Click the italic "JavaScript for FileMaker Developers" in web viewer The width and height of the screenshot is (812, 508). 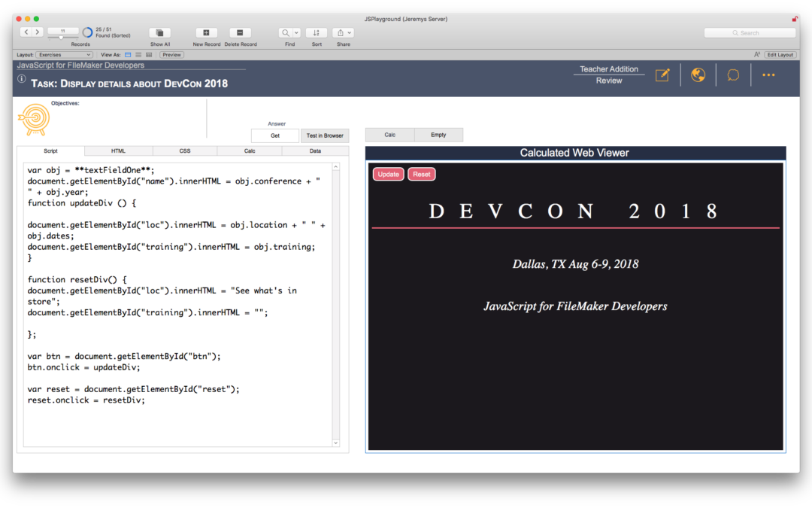click(x=575, y=306)
